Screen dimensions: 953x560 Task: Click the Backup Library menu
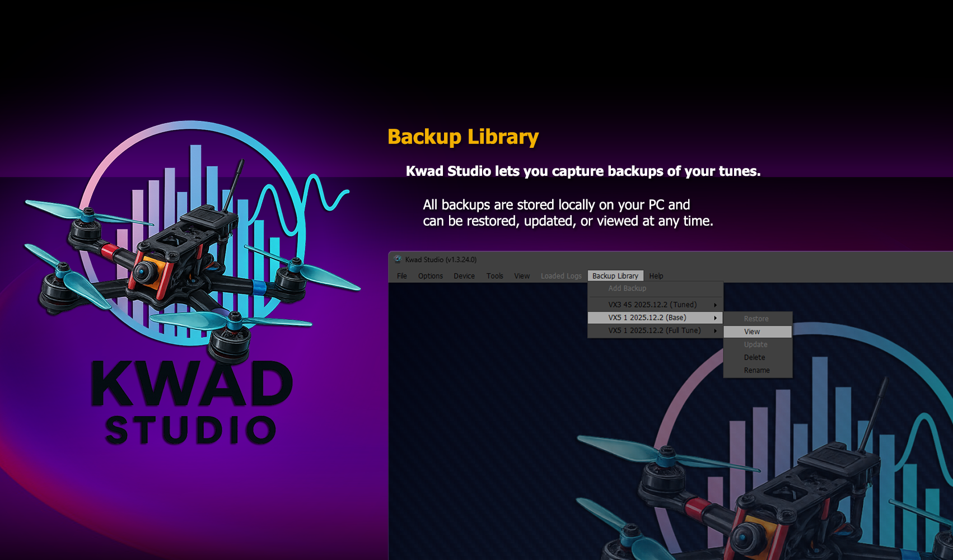pyautogui.click(x=615, y=276)
